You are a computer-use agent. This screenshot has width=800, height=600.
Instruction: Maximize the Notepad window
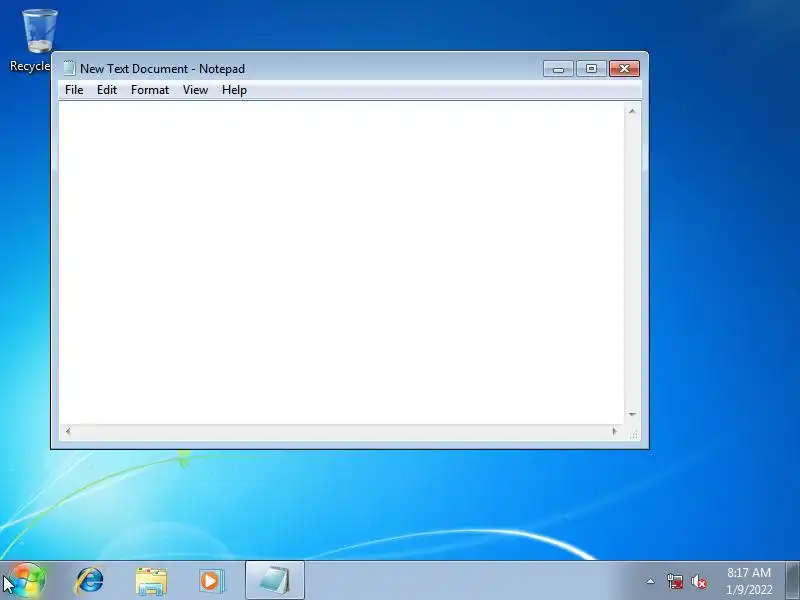pos(591,69)
